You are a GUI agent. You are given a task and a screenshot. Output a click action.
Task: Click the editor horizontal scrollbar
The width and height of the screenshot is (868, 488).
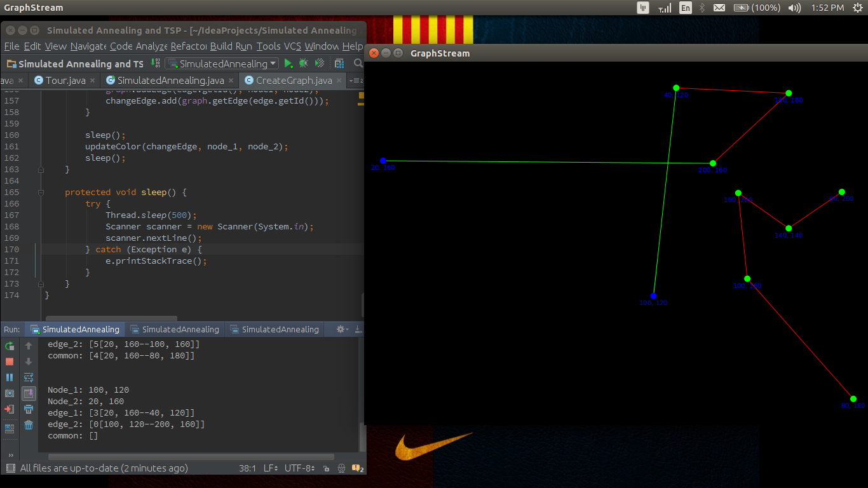112,318
